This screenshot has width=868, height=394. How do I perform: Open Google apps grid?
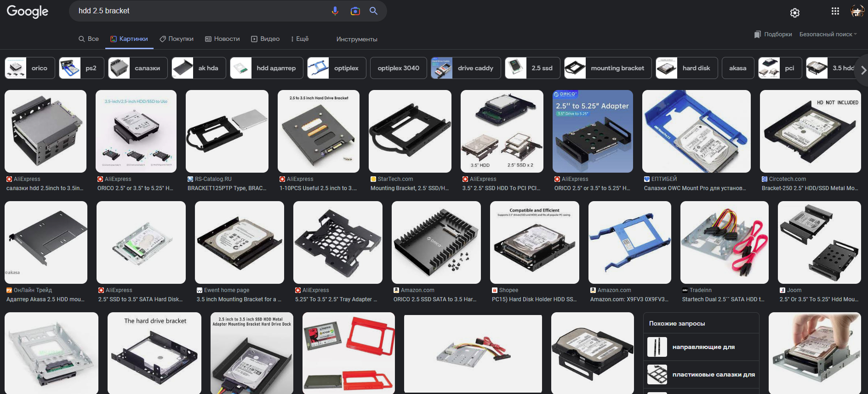pyautogui.click(x=835, y=11)
